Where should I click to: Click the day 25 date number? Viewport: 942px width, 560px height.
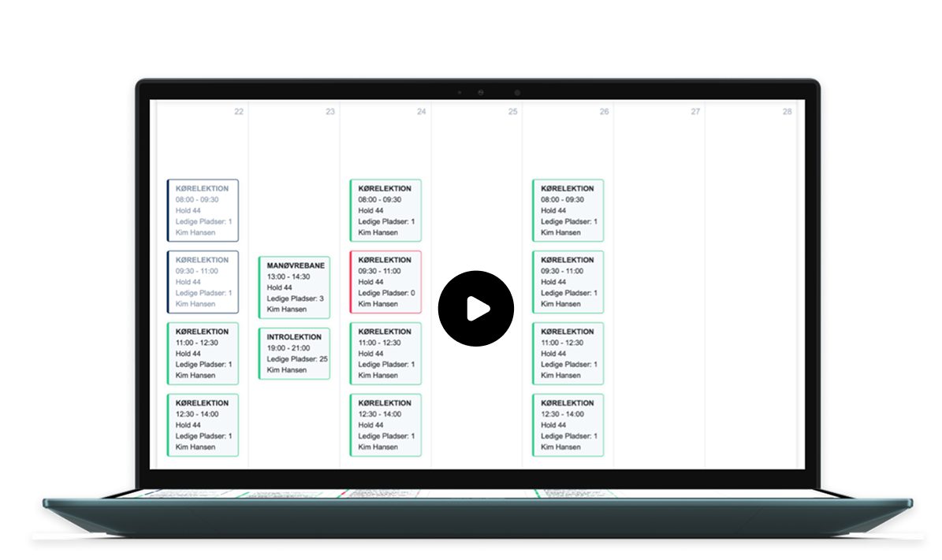tap(512, 112)
